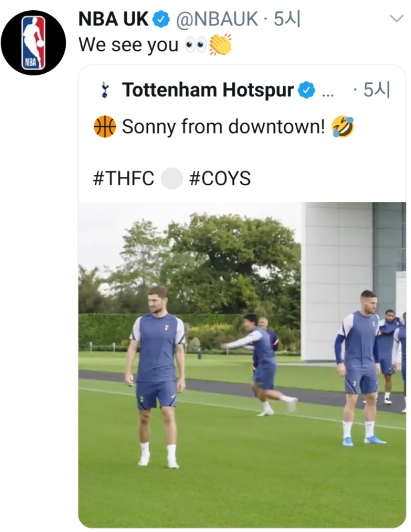411x532 pixels.
Task: Open the NBA UK tweet timestamp
Action: (x=287, y=19)
